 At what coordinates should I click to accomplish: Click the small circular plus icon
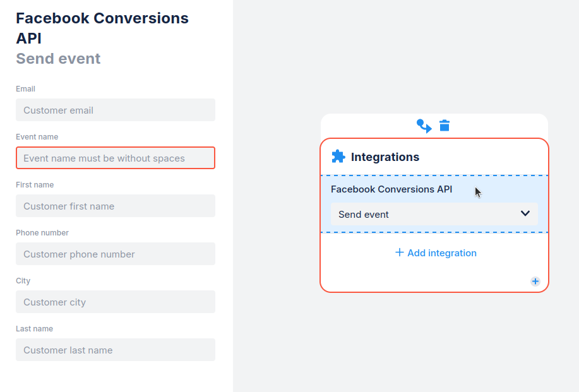point(535,282)
